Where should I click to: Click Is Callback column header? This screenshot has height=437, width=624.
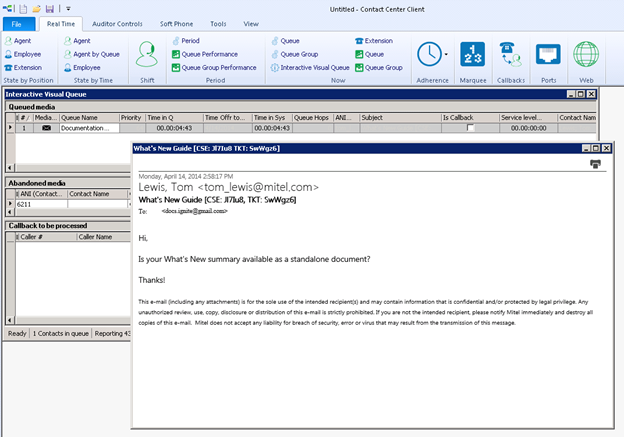[470, 117]
